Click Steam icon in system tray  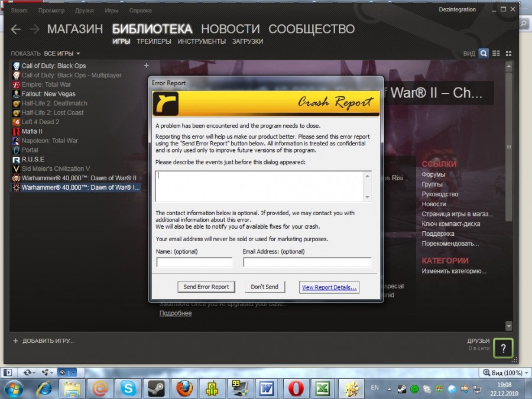402,388
